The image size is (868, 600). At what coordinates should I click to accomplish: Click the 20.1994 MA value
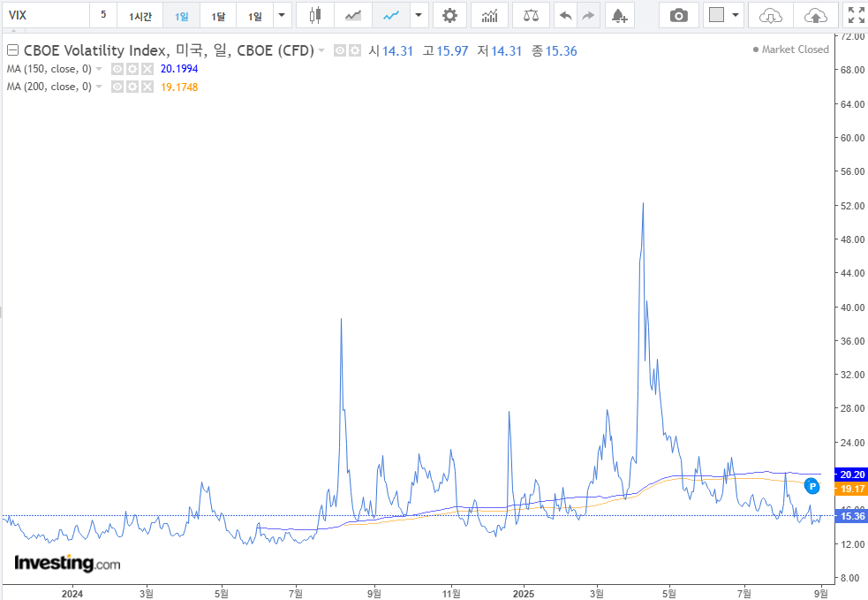178,69
